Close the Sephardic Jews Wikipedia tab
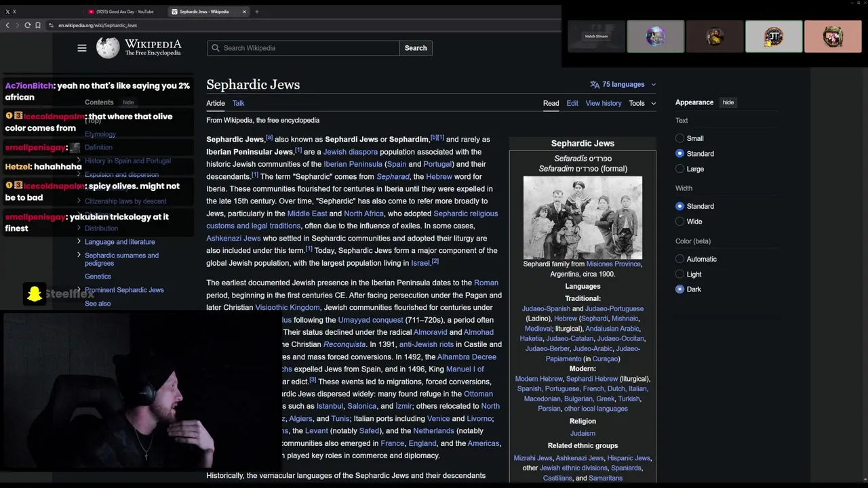This screenshot has height=488, width=868. pyautogui.click(x=244, y=12)
